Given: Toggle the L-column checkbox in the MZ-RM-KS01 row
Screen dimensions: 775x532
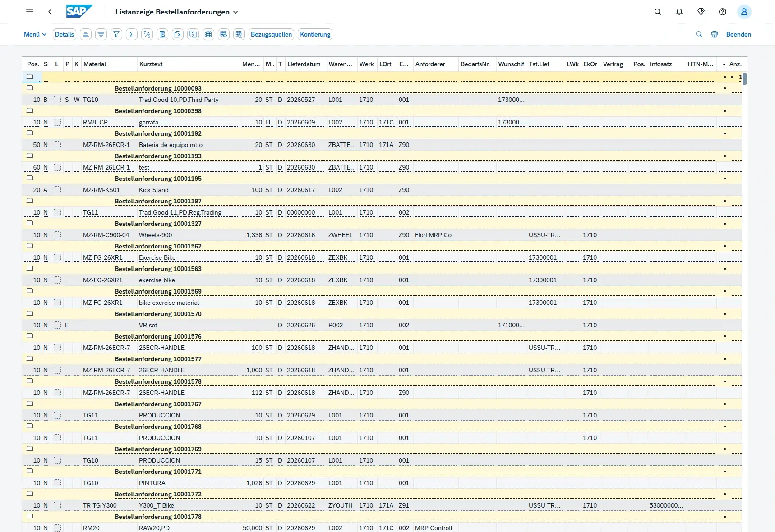Looking at the screenshot, I should coord(57,190).
